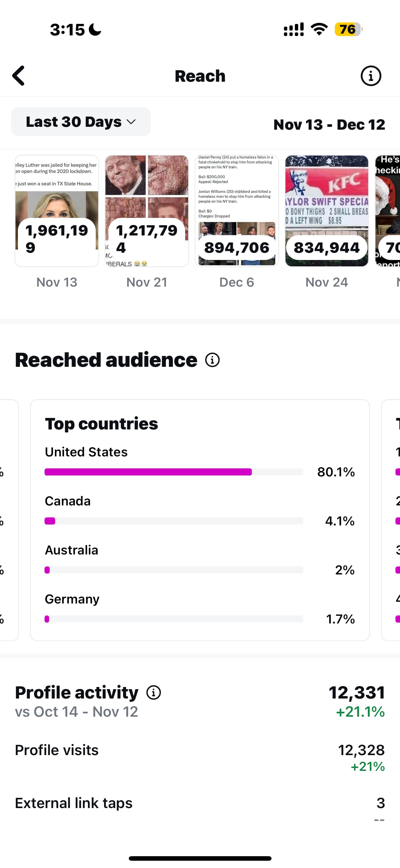Tap the Wi-Fi status icon
This screenshot has width=400, height=868.
(319, 29)
